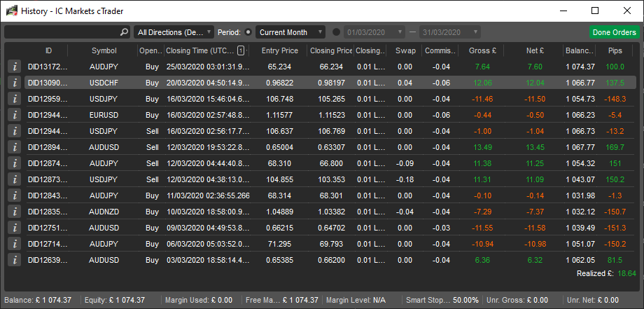
Task: Click the Unr. Net £ 0.00 entry
Action: 593,300
